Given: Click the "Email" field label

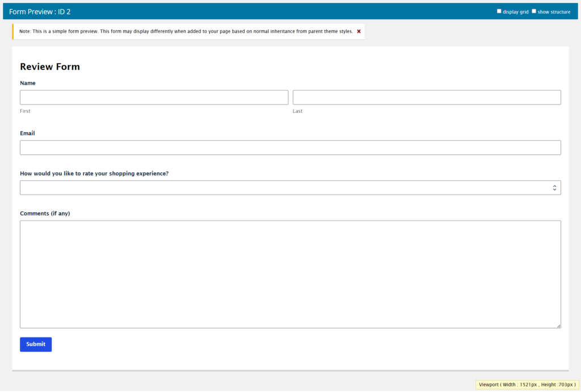Looking at the screenshot, I should (27, 133).
